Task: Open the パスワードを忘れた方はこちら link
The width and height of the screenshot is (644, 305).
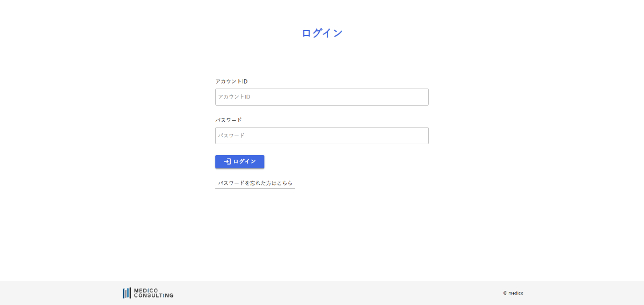Action: point(255,183)
